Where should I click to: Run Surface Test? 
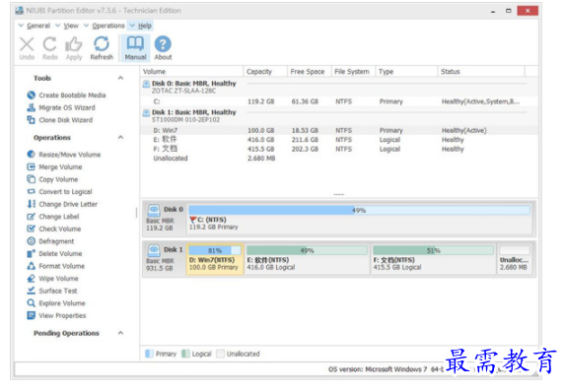tap(52, 291)
